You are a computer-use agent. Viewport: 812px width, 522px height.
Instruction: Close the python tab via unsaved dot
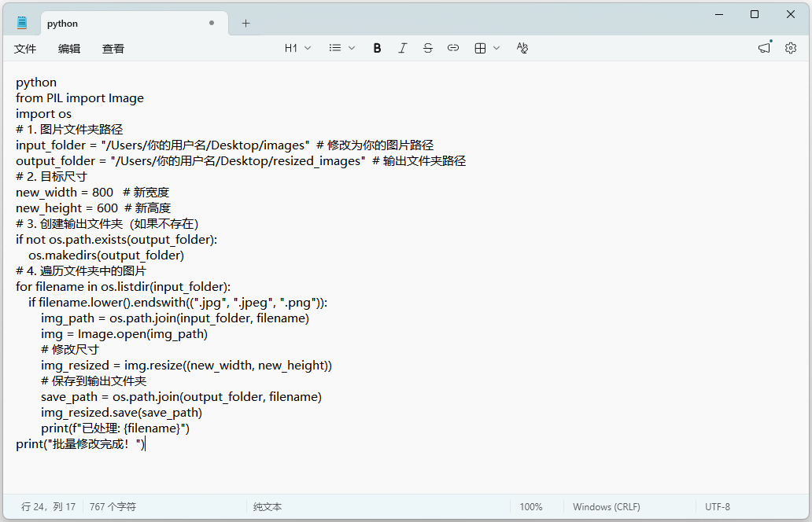[x=212, y=23]
